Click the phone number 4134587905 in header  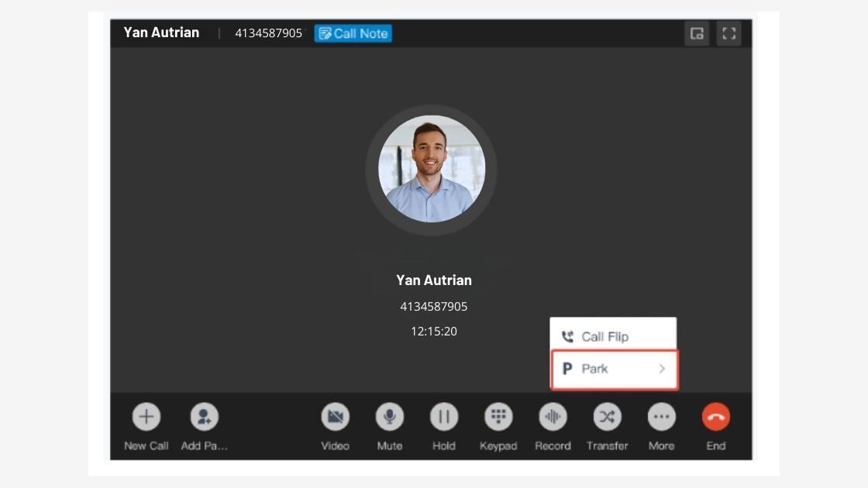pyautogui.click(x=268, y=33)
